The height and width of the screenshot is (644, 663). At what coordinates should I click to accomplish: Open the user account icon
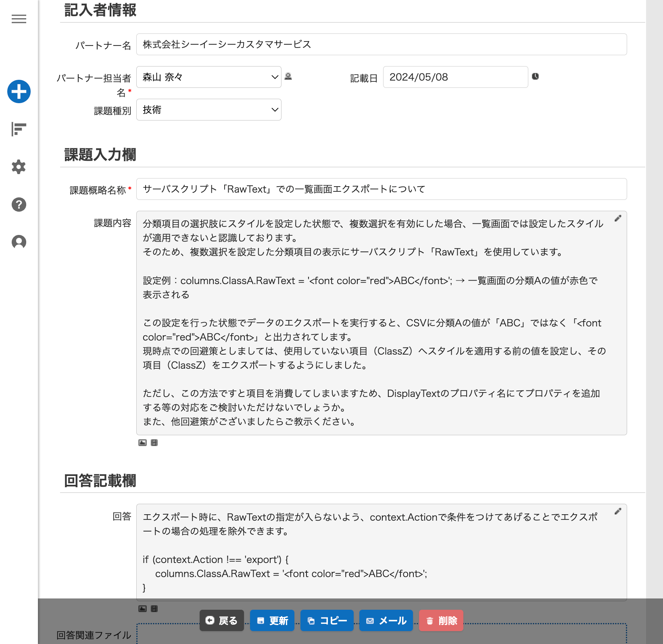pos(19,242)
